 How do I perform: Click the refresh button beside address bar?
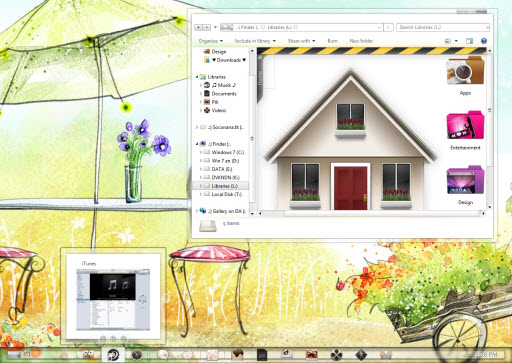click(388, 27)
